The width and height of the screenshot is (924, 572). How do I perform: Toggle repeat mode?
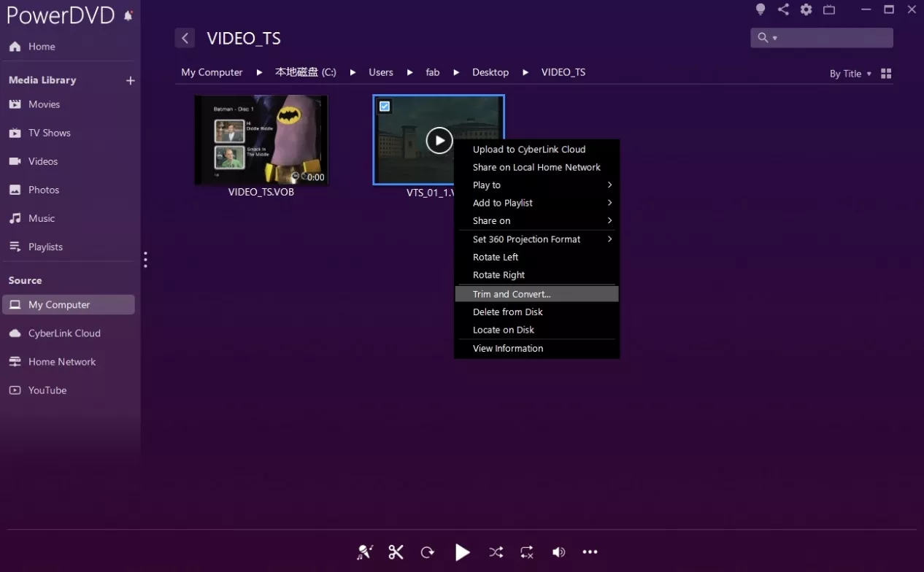point(527,552)
